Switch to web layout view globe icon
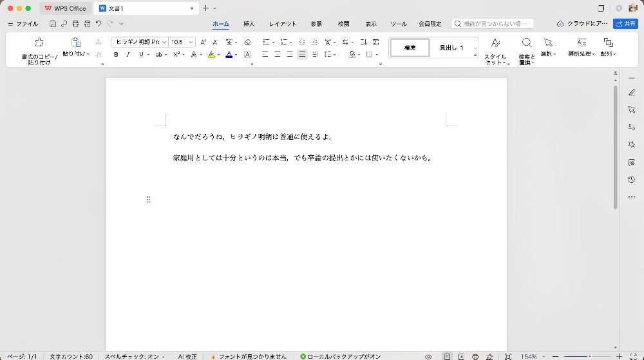Image resolution: width=644 pixels, height=360 pixels. point(475,357)
